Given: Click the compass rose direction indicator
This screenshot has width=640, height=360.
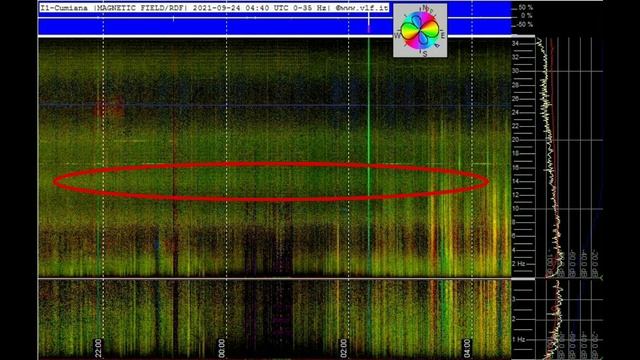Looking at the screenshot, I should coord(420,31).
